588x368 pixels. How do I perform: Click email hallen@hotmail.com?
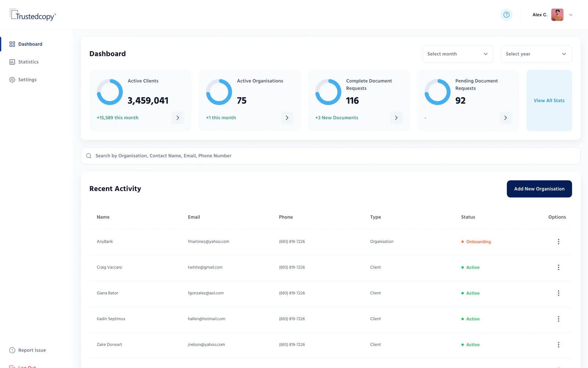(x=207, y=319)
